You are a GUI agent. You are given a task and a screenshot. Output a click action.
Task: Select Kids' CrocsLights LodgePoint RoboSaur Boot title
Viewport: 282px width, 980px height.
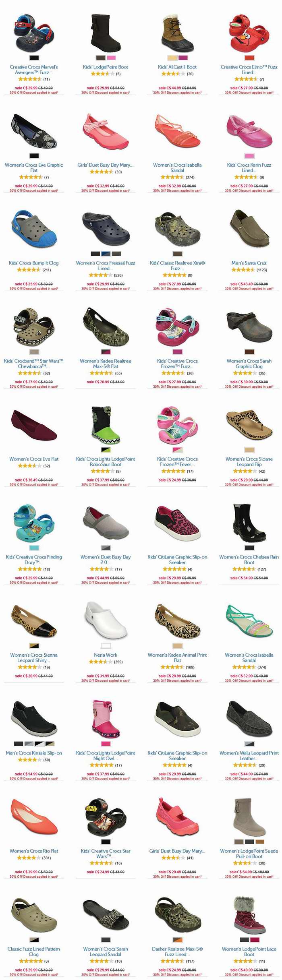coord(106,461)
